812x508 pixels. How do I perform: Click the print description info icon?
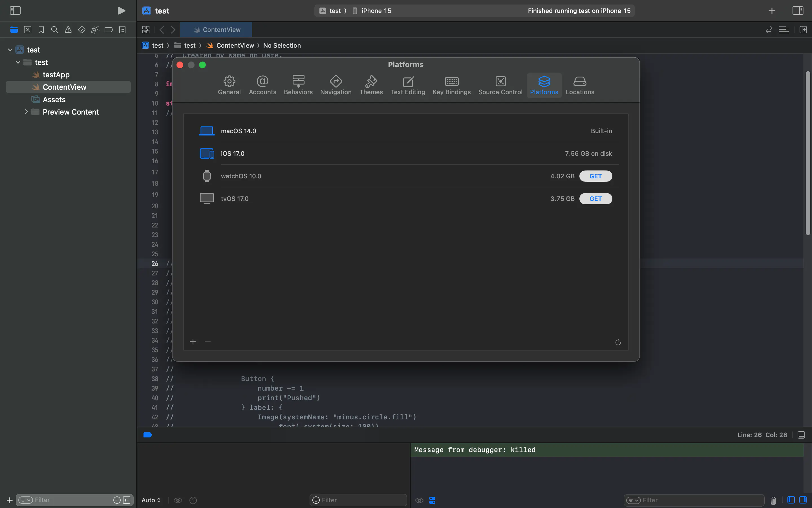[x=193, y=500]
